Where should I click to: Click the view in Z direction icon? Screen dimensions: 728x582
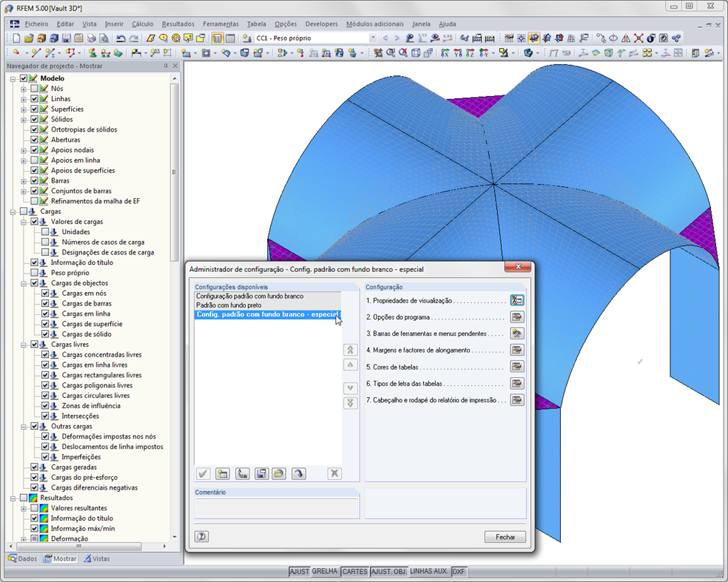471,53
